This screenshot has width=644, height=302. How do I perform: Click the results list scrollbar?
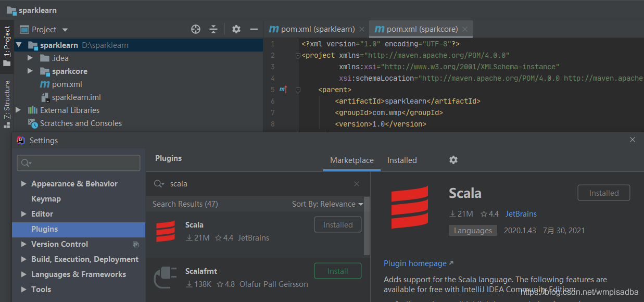[368, 226]
